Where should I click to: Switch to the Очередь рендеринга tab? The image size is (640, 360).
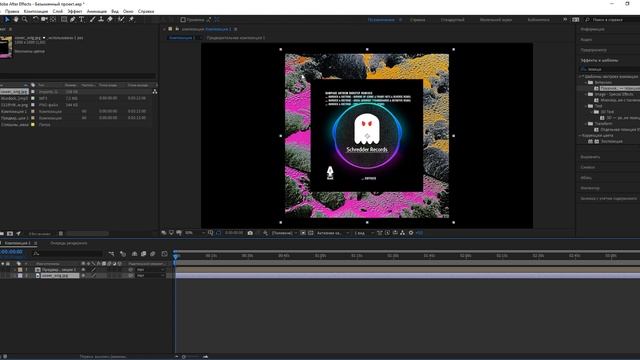(69, 243)
